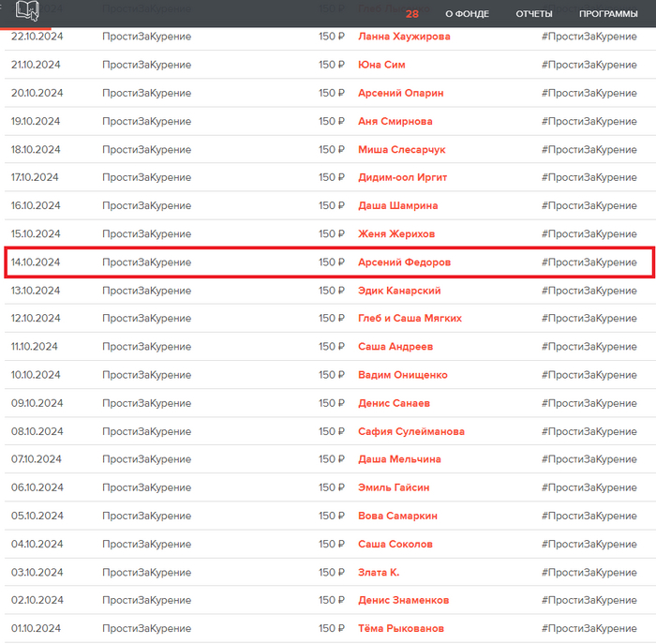The image size is (656, 644).
Task: Select the date 07.10.2024
Action: (37, 459)
